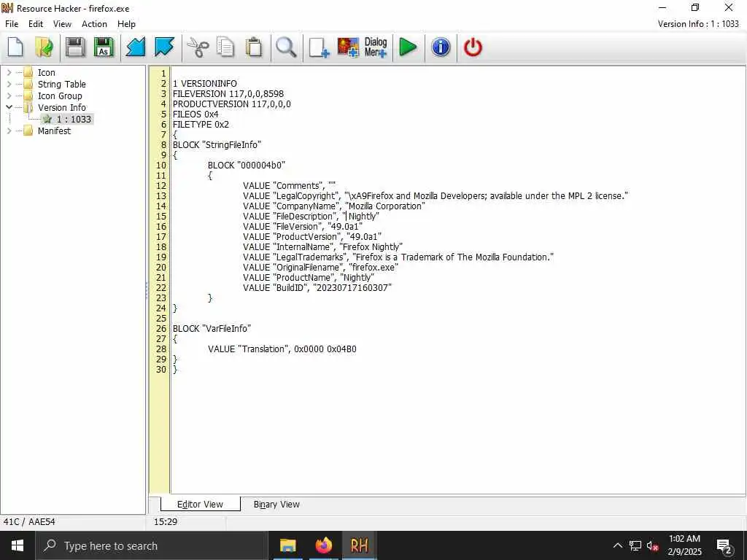Open the Windows Start menu
The width and height of the screenshot is (747, 560).
tap(18, 545)
